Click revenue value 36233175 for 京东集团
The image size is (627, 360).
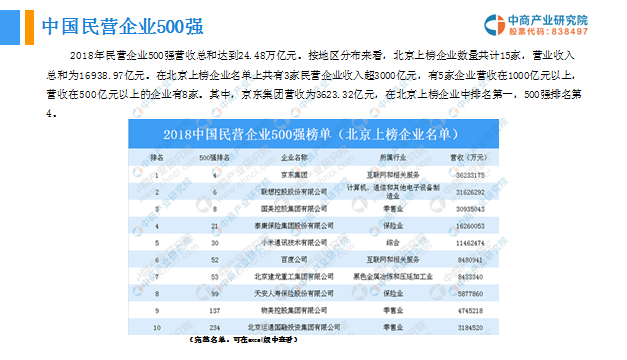click(x=470, y=175)
